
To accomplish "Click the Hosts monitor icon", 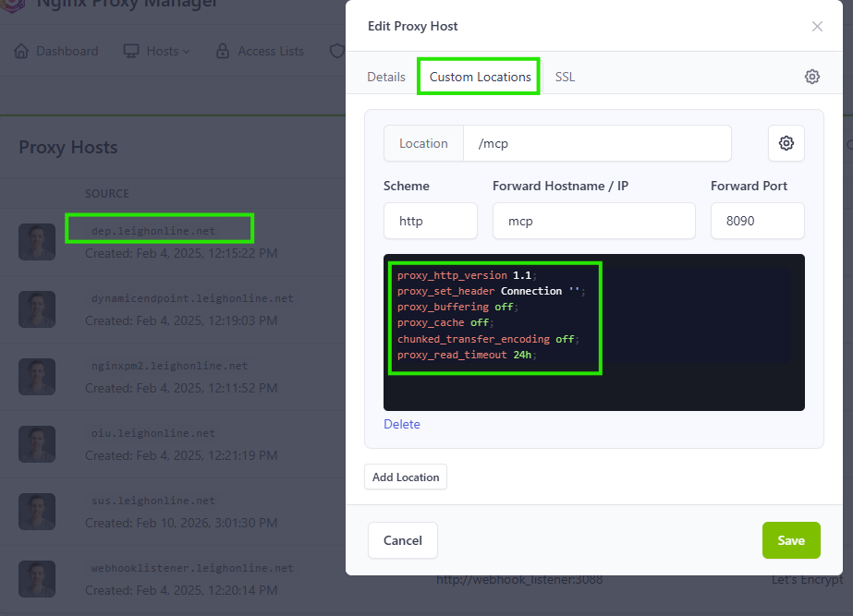I will tap(130, 51).
